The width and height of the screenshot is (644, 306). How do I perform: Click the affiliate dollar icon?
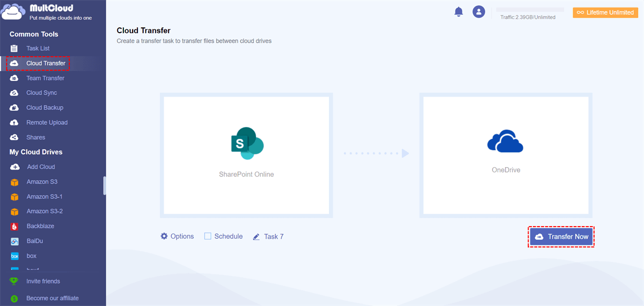tap(14, 298)
